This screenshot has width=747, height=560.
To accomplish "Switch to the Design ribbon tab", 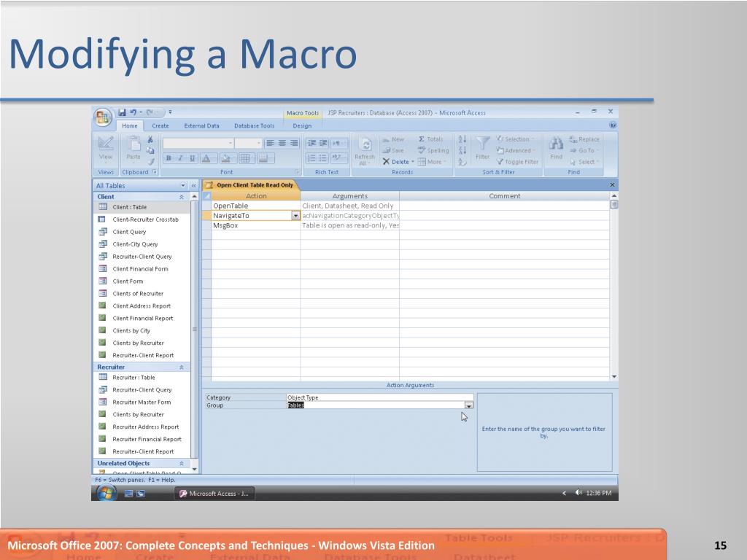I will point(302,125).
